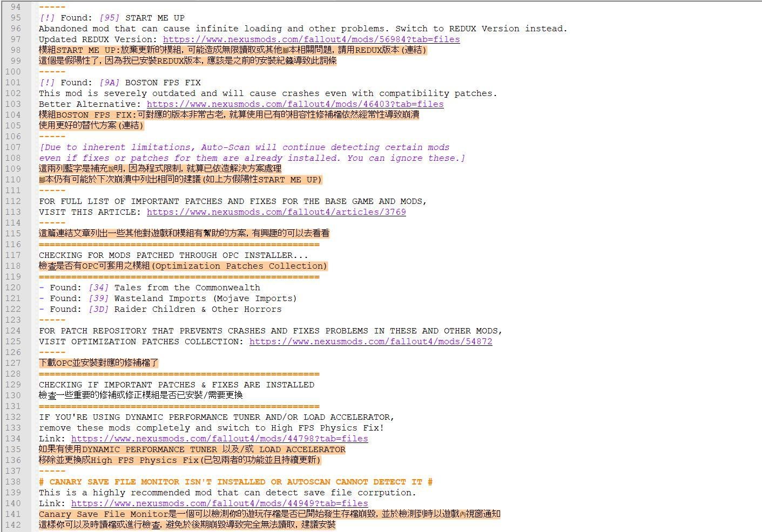This screenshot has width=762, height=532.
Task: Open Canary Save File Monitor mods/44949 link
Action: coord(219,503)
